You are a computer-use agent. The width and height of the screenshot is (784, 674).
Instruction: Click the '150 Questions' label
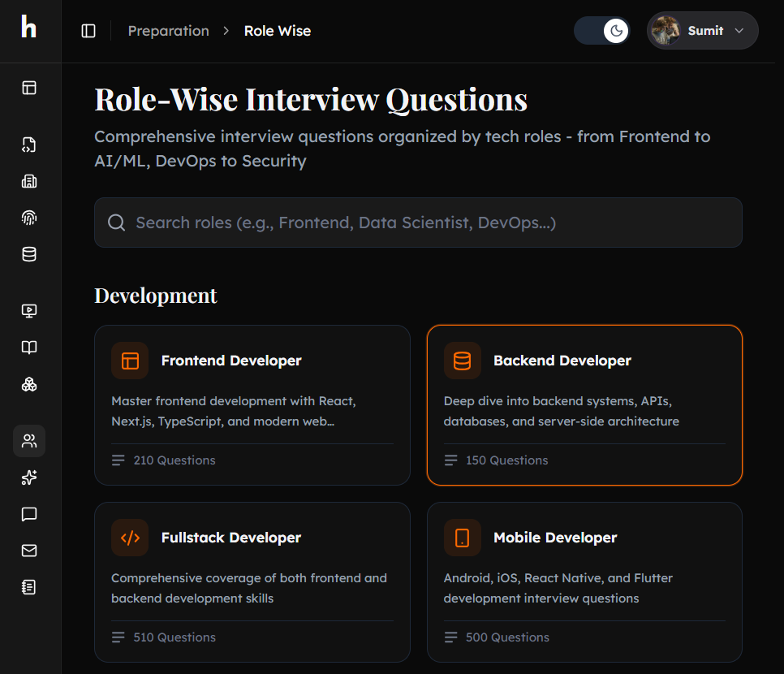[507, 460]
